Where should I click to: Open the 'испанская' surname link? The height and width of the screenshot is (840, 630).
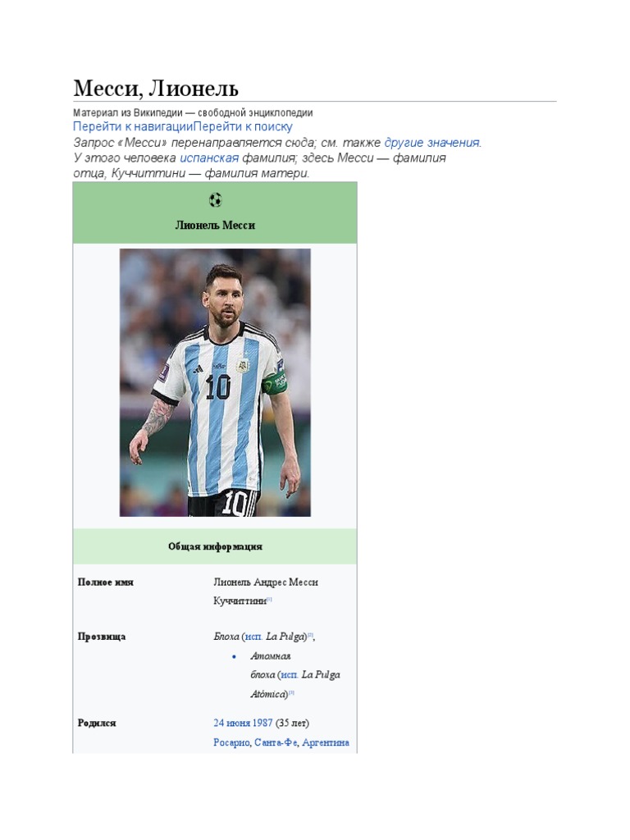point(209,158)
